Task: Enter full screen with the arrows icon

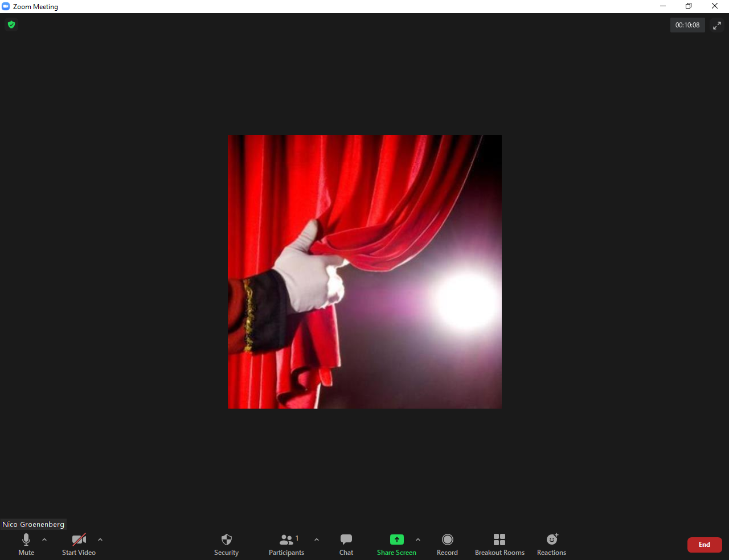Action: 717,25
